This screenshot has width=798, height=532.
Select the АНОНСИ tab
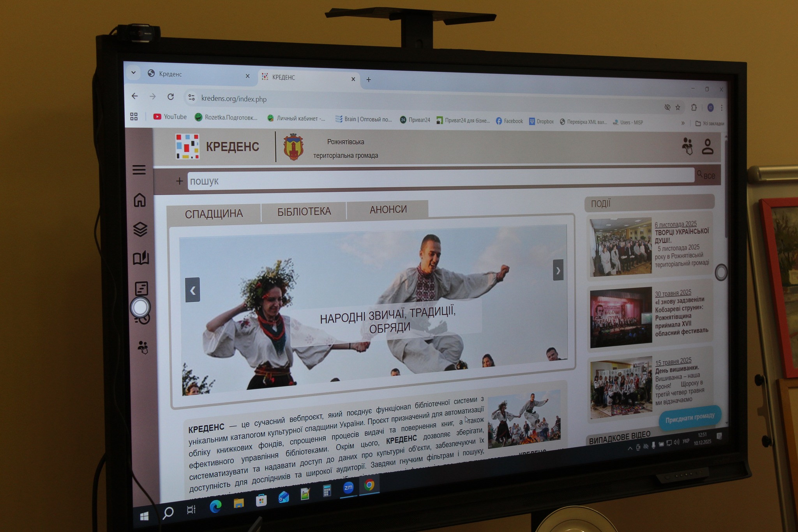click(x=388, y=210)
